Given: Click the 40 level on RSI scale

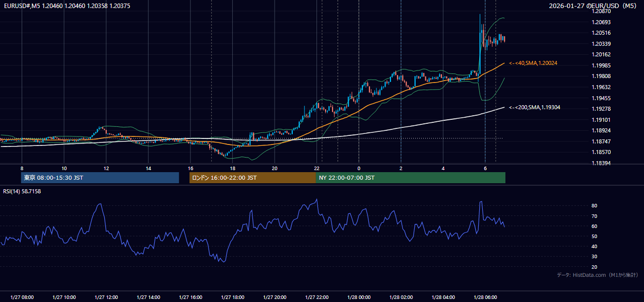Looking at the screenshot, I should (595, 246).
